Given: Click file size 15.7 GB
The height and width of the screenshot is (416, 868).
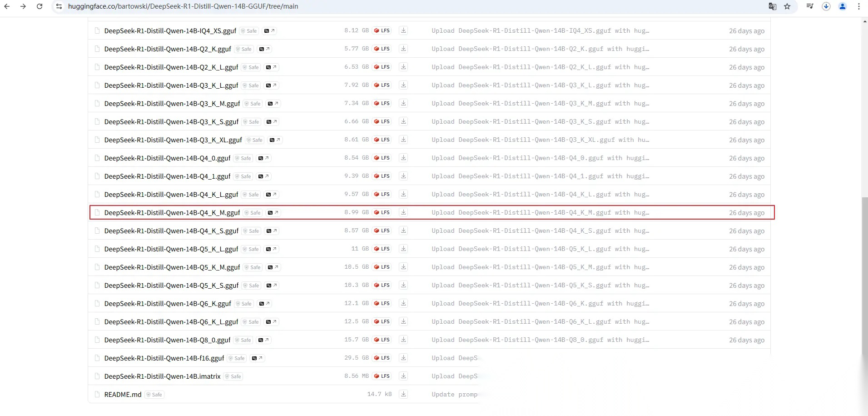Looking at the screenshot, I should [357, 340].
